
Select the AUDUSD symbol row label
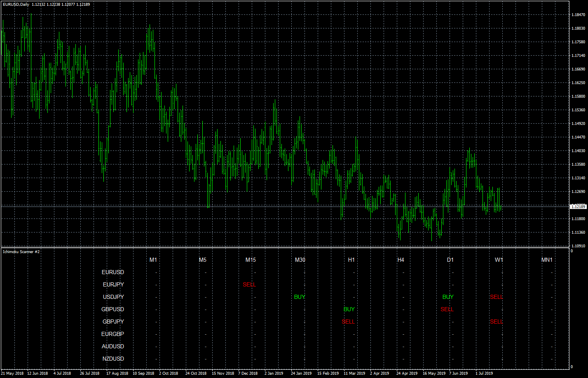point(113,346)
